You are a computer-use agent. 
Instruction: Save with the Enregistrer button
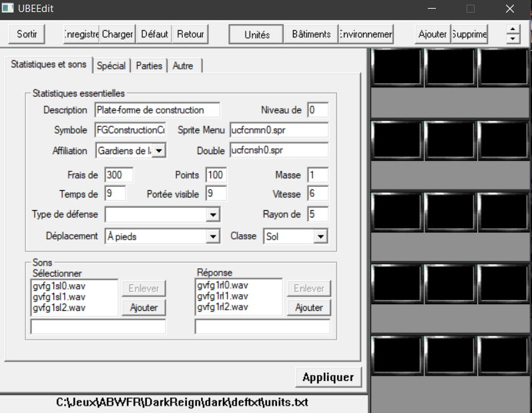tap(81, 34)
